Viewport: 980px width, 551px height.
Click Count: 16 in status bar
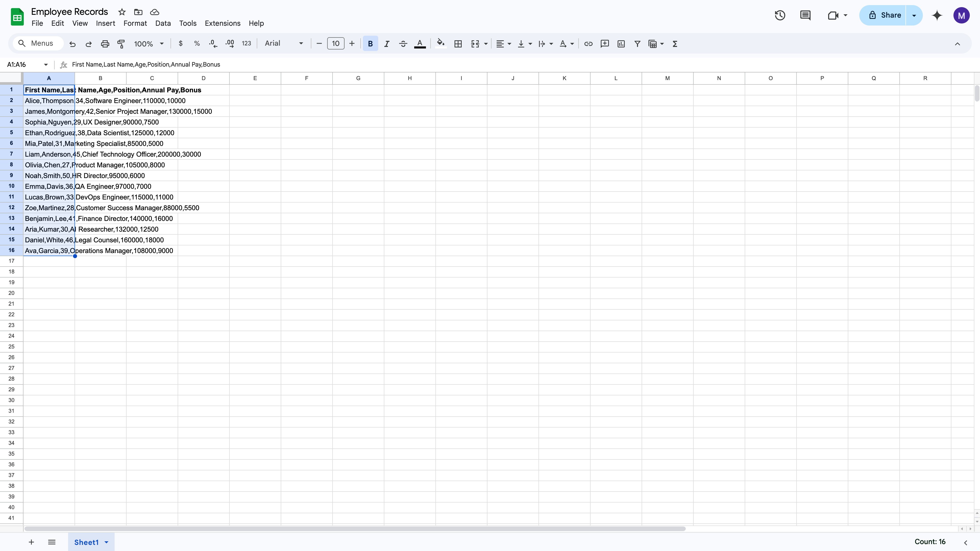pyautogui.click(x=930, y=542)
